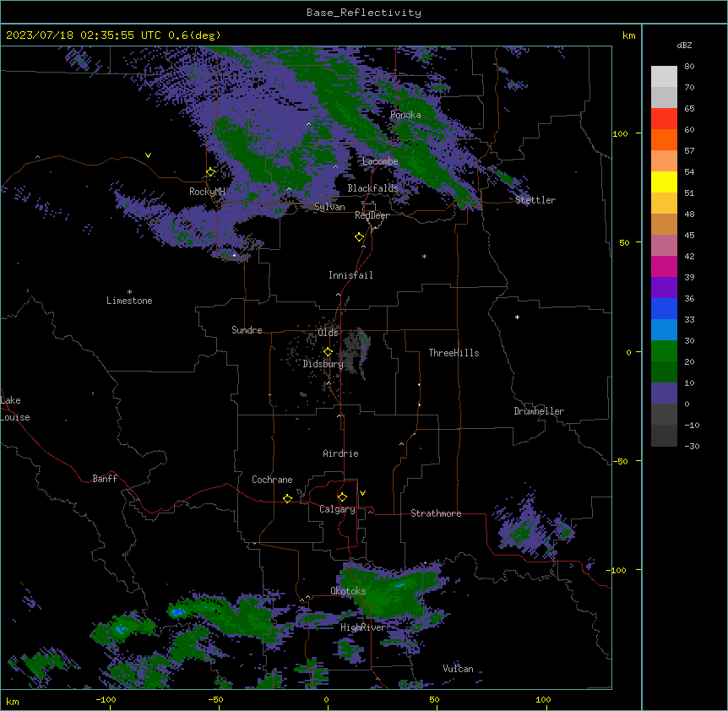Click the yellow diamond marker above Calgary
The image size is (728, 711).
(x=342, y=497)
